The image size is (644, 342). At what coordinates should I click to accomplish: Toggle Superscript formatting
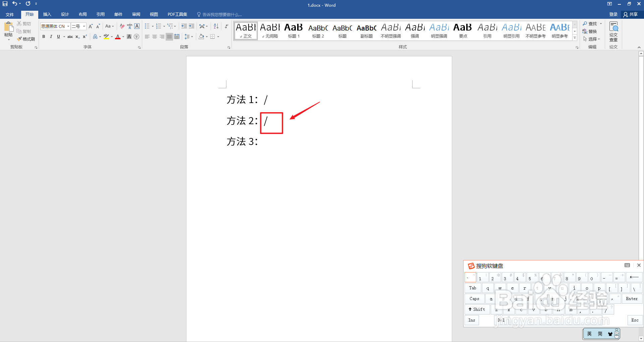tap(85, 37)
